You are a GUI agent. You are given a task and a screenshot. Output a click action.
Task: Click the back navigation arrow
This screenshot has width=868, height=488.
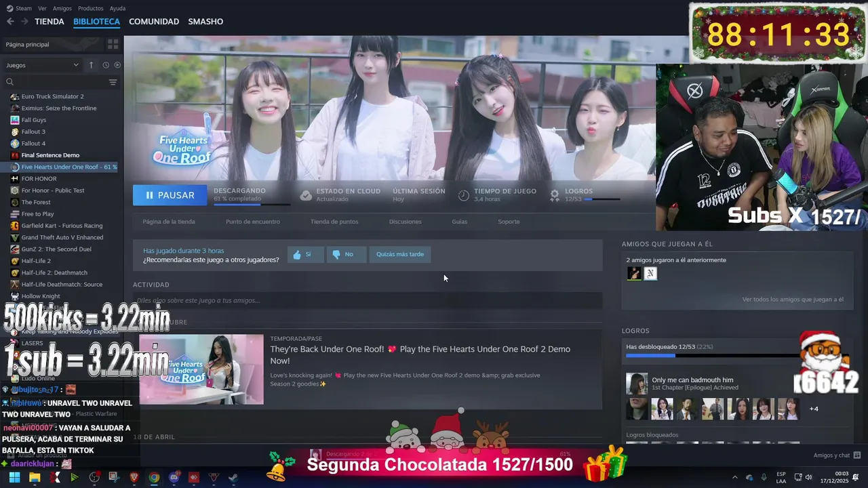click(10, 21)
